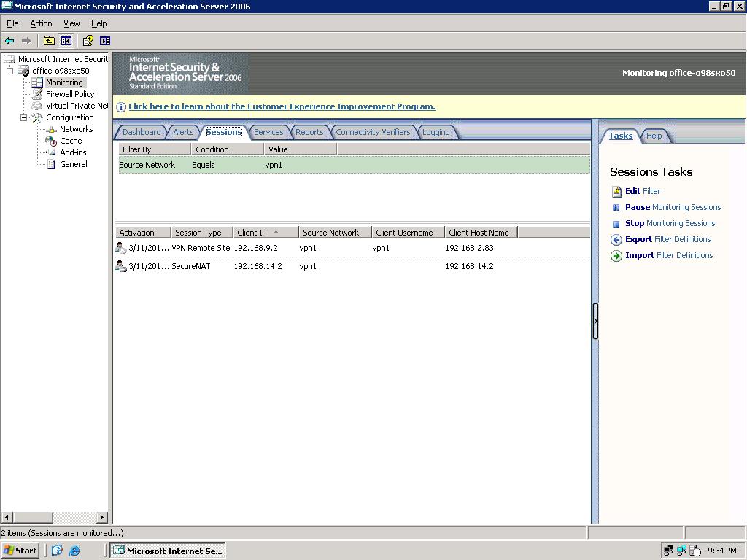Click the Windows Start button
The image size is (747, 560).
[20, 551]
